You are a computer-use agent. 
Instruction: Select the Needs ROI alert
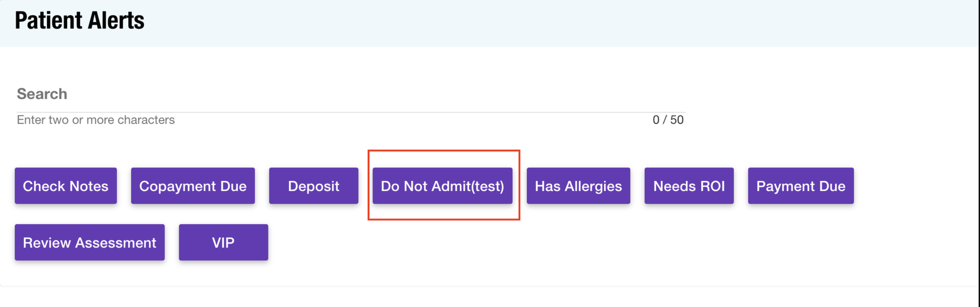tap(689, 186)
